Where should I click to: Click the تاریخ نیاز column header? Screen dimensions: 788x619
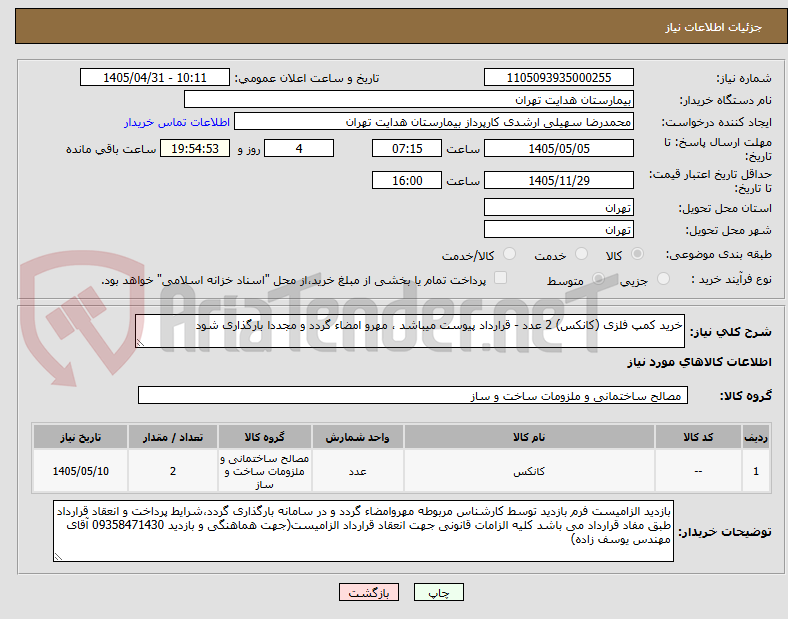[80, 437]
